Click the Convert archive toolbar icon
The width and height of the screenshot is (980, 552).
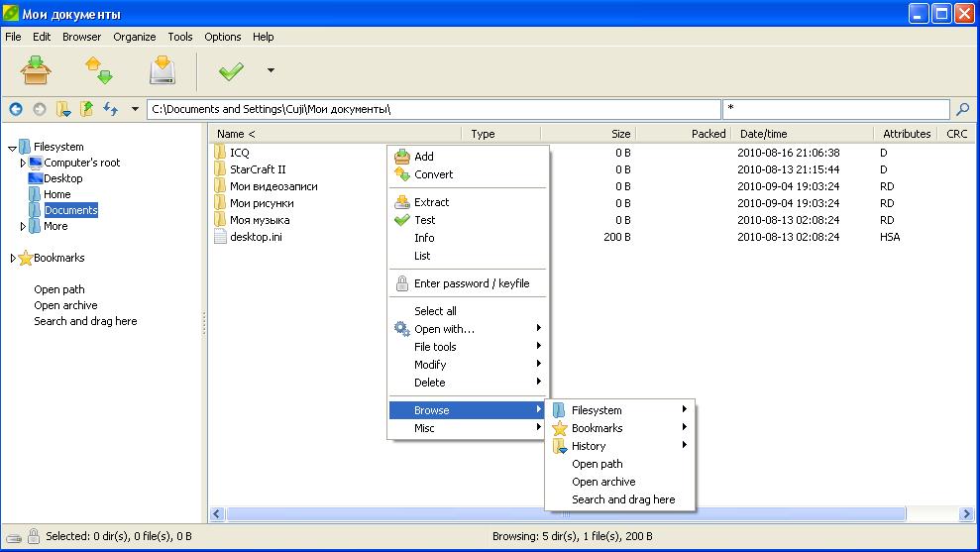tap(98, 70)
